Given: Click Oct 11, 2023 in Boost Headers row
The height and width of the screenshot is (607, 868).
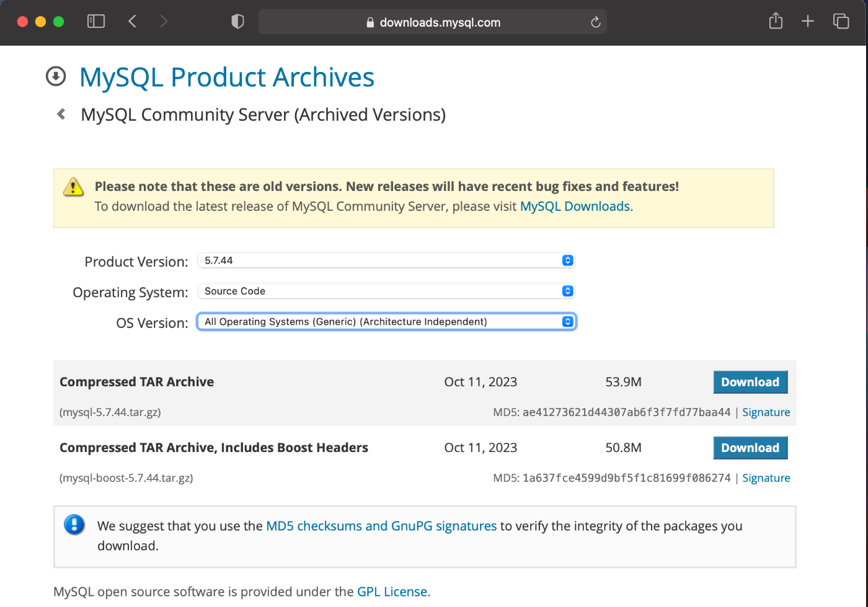Looking at the screenshot, I should [480, 448].
